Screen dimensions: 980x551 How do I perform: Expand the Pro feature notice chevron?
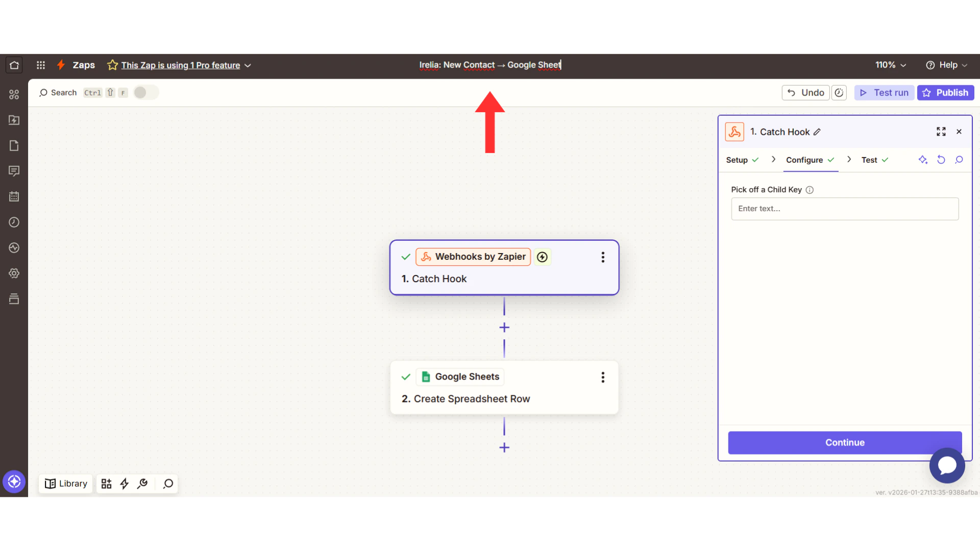pyautogui.click(x=248, y=66)
